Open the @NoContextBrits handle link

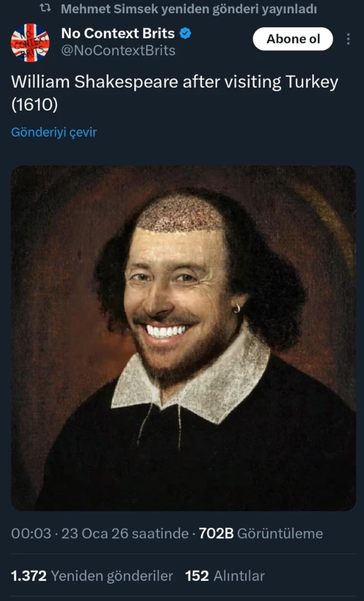118,51
